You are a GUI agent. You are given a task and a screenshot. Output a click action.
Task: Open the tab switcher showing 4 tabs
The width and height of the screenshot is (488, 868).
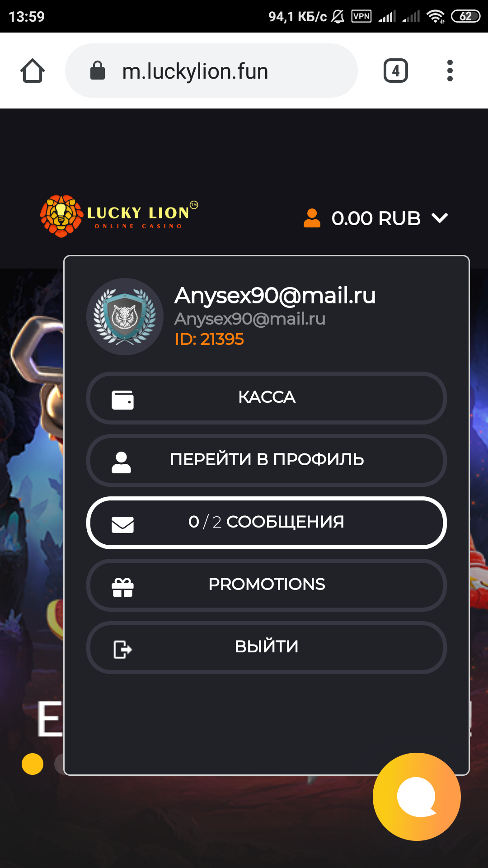(x=396, y=71)
